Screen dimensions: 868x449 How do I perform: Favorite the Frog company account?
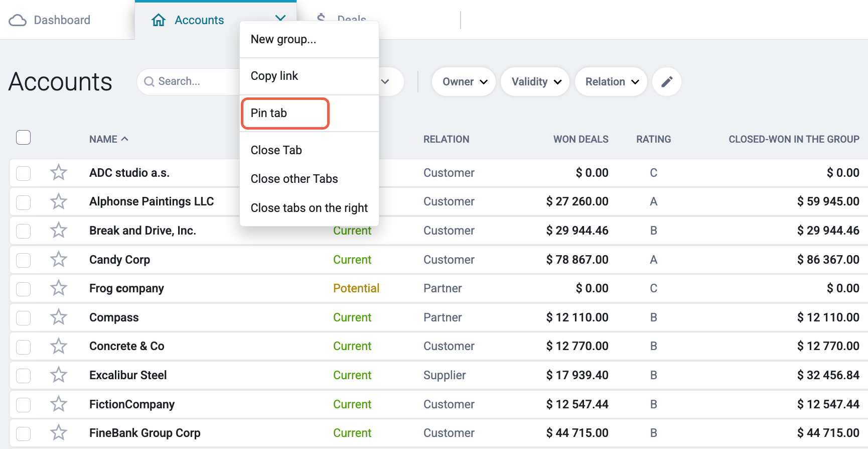click(x=59, y=288)
